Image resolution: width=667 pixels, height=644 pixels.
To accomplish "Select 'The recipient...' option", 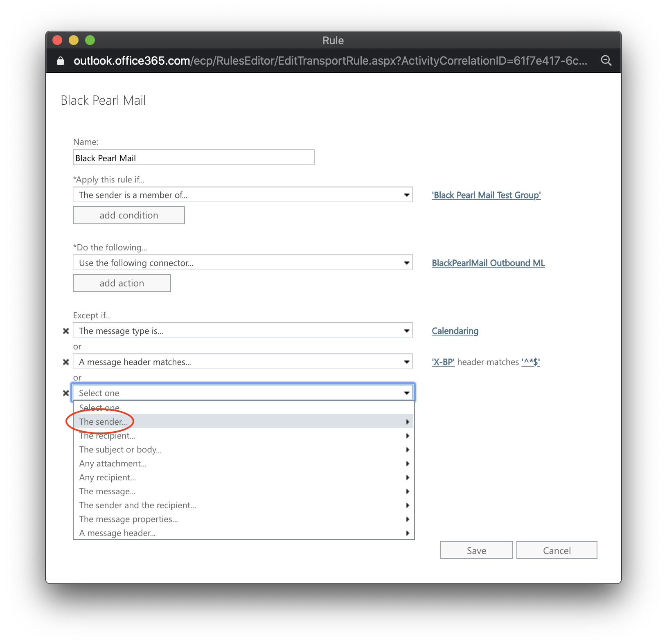I will (244, 435).
